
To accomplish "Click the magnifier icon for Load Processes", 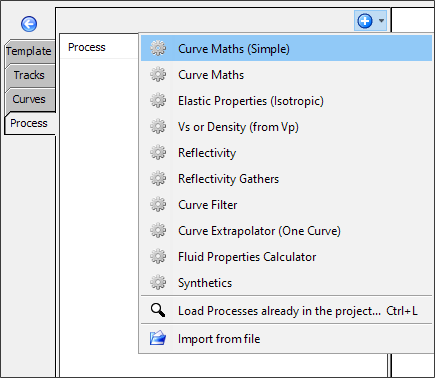I will 158,310.
